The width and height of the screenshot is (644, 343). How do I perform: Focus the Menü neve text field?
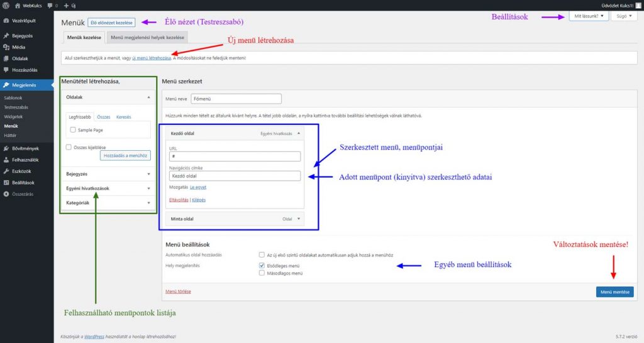pyautogui.click(x=236, y=99)
